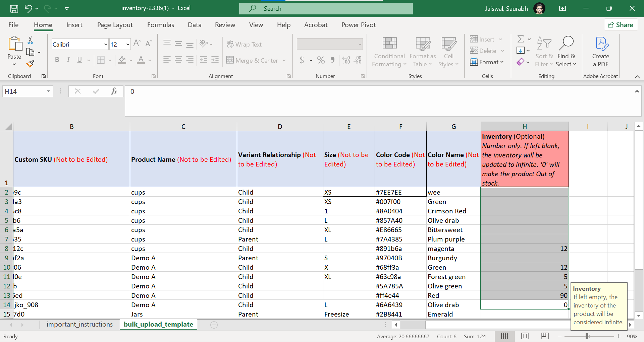This screenshot has width=644, height=342.
Task: Switch to Data ribbon tab
Action: pyautogui.click(x=195, y=25)
